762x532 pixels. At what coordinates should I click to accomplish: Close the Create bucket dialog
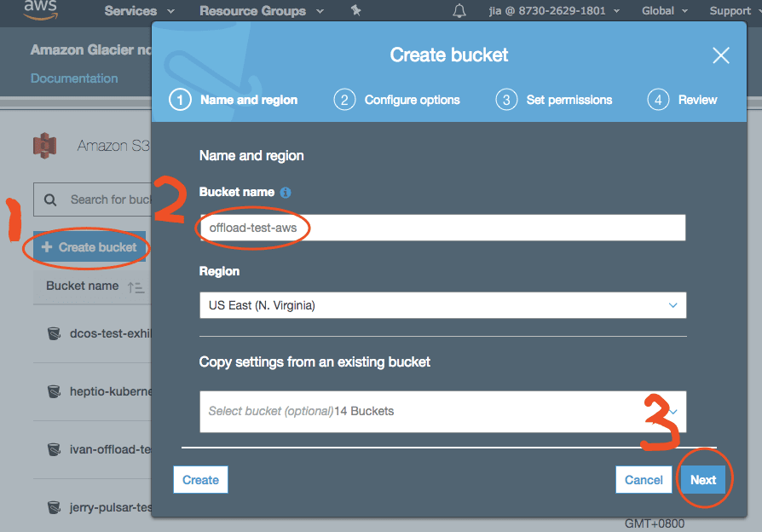[721, 55]
